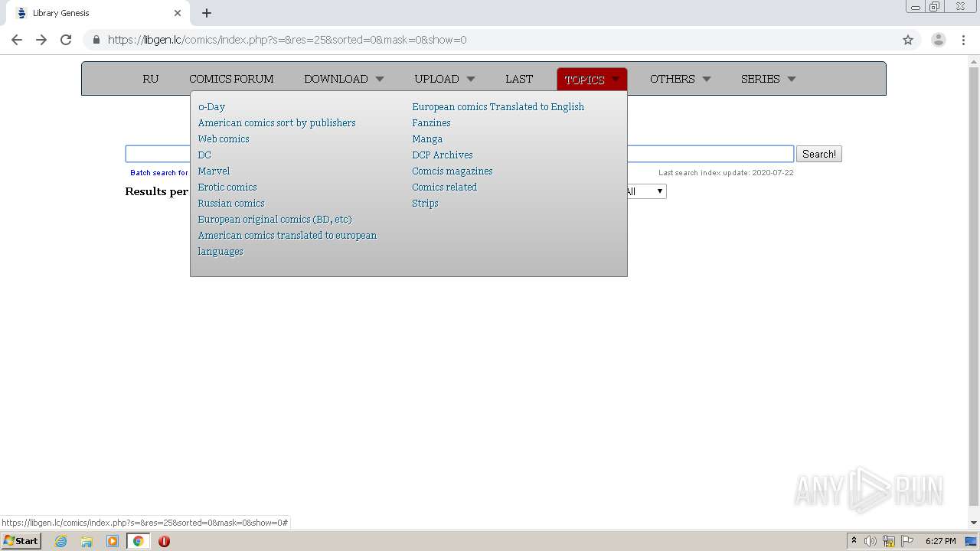Go back to the previous page
The height and width of the screenshot is (551, 980).
pos(17,40)
